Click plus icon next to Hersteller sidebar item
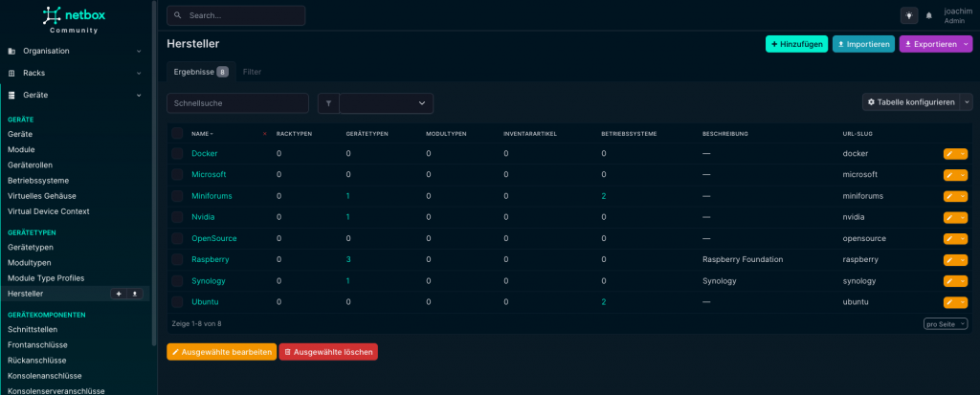980x395 pixels. (119, 294)
